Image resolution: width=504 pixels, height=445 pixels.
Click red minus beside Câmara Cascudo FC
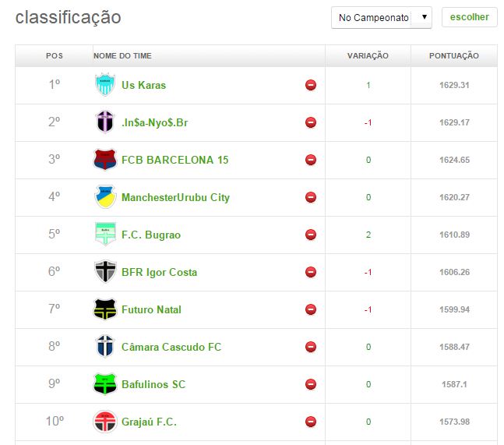click(311, 347)
